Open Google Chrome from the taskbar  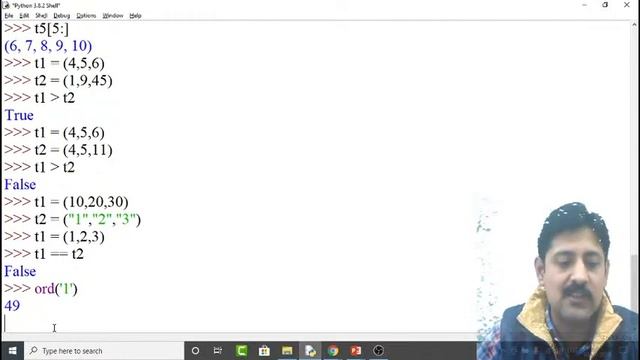pyautogui.click(x=333, y=351)
